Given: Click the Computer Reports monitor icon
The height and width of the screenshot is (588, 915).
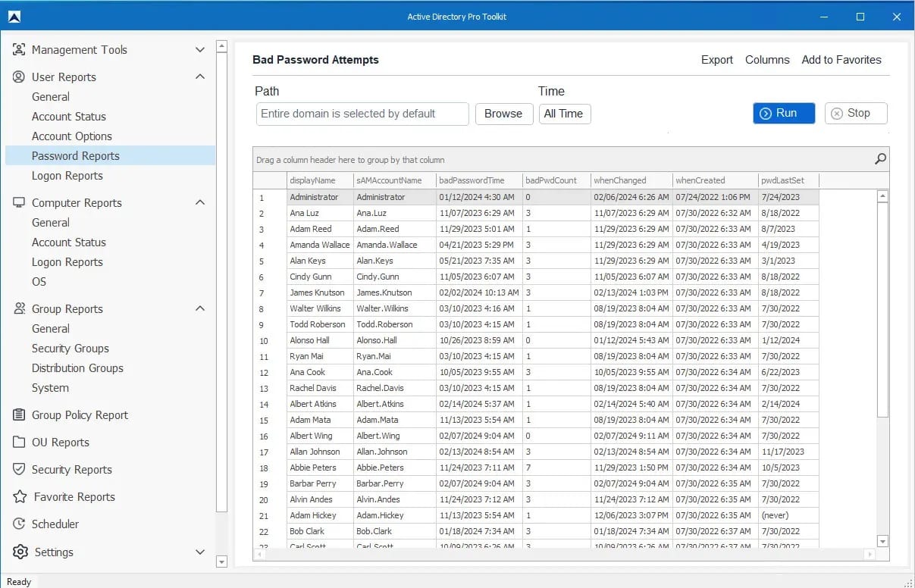Looking at the screenshot, I should point(19,203).
